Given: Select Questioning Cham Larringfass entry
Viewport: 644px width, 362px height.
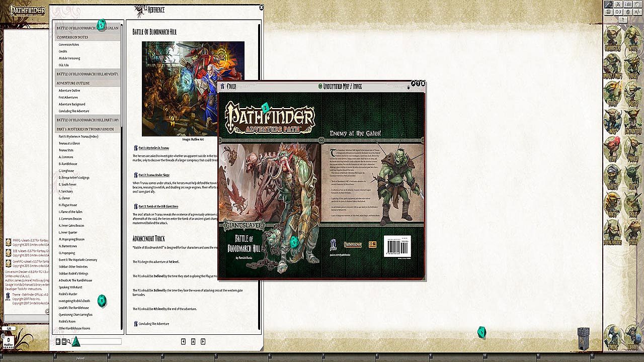Looking at the screenshot, I should coord(75,315).
